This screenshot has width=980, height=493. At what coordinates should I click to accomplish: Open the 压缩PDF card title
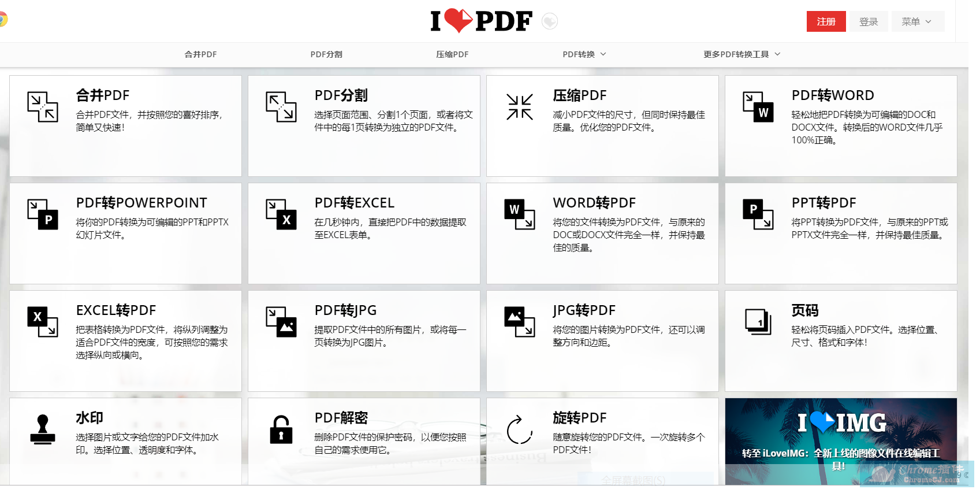pos(580,95)
